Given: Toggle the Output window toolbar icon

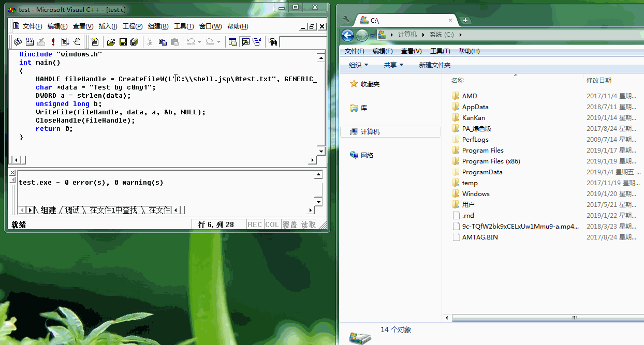Looking at the screenshot, I should 245,42.
